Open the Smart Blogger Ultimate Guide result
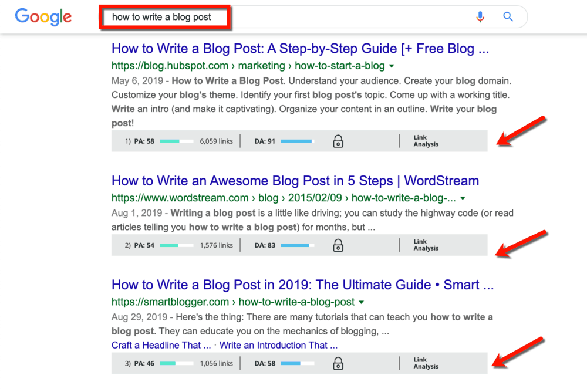This screenshot has height=392, width=587. 302,285
